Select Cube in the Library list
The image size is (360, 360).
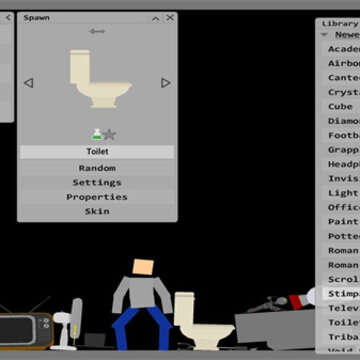[341, 107]
